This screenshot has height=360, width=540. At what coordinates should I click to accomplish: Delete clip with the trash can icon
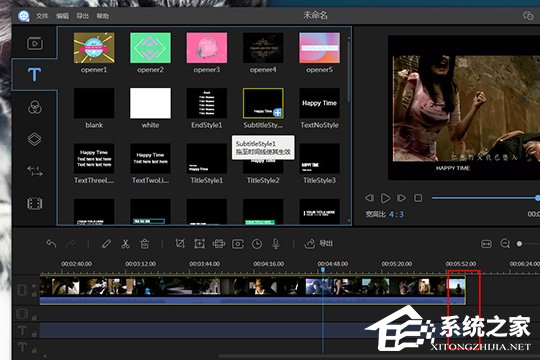[145, 244]
